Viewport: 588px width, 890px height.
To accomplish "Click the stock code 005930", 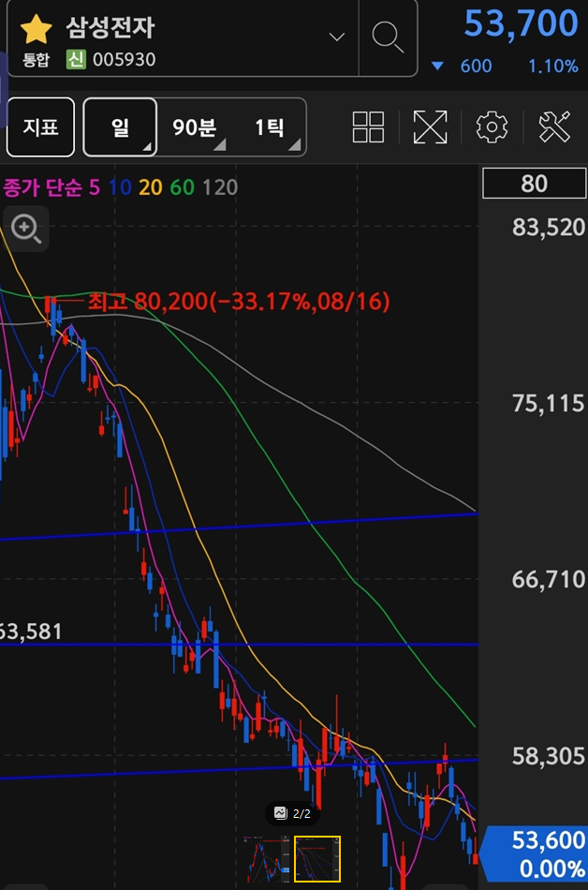I will click(125, 60).
